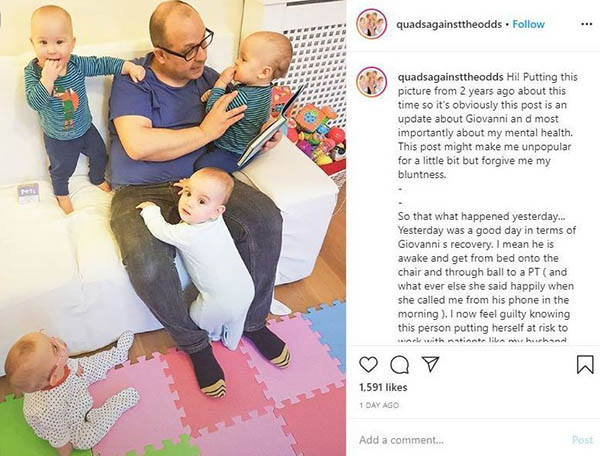Open the family photo on the left
This screenshot has width=600, height=456.
point(173,228)
